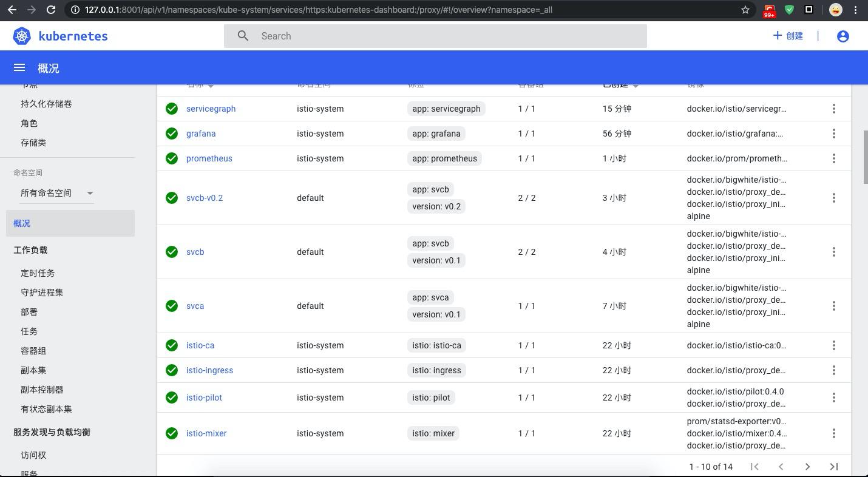Go back in browser history
The image size is (868, 477).
tap(12, 10)
